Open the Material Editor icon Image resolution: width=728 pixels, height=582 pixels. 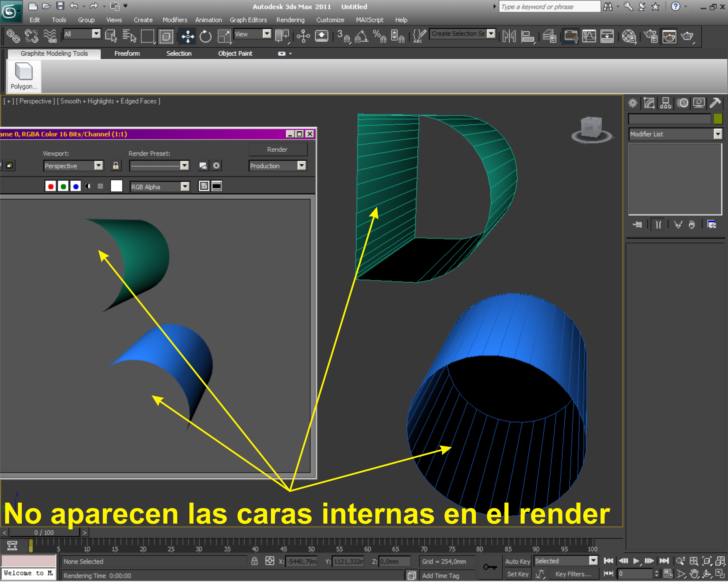click(x=629, y=36)
